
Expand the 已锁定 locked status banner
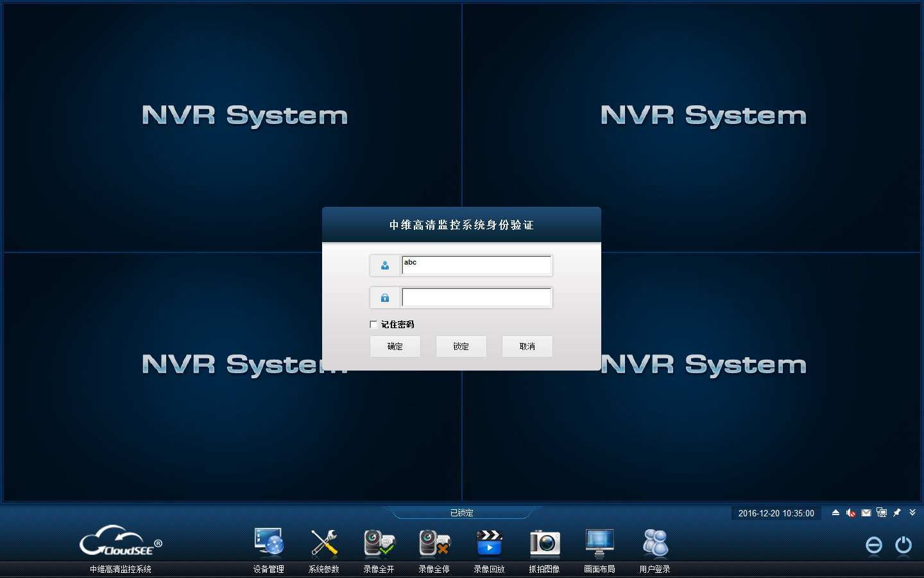click(x=462, y=512)
